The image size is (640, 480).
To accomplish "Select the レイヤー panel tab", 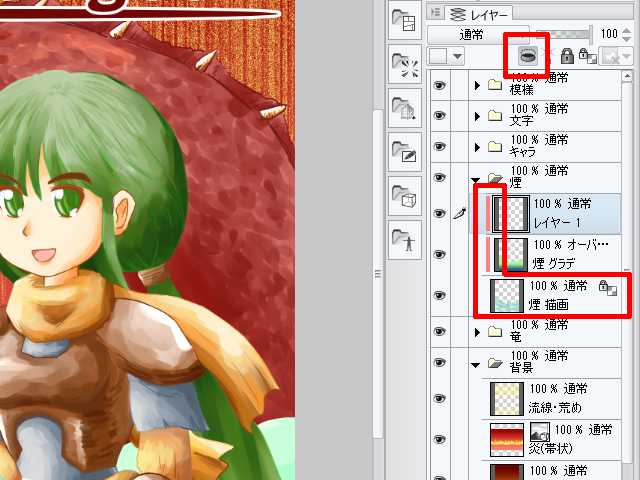I will [x=479, y=15].
